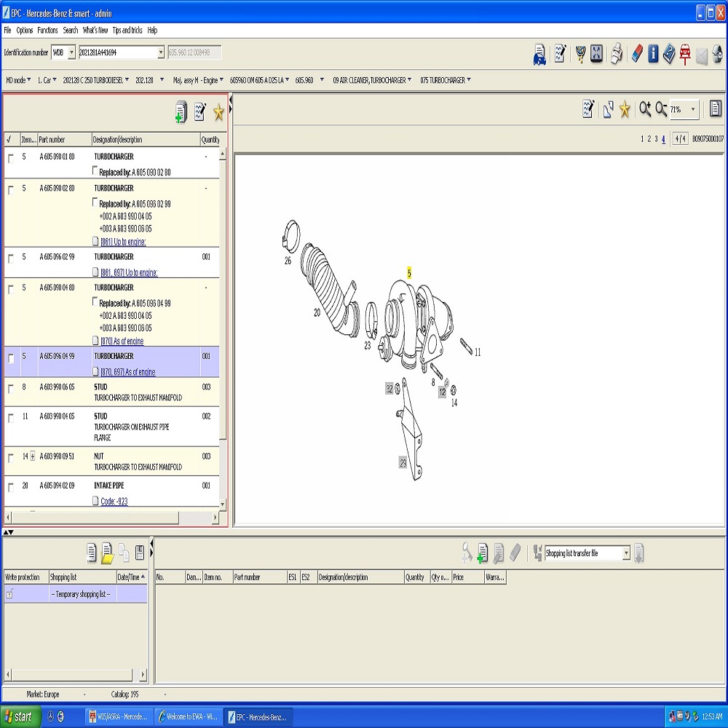
Task: Click the star icon above the illustration
Action: [x=625, y=110]
